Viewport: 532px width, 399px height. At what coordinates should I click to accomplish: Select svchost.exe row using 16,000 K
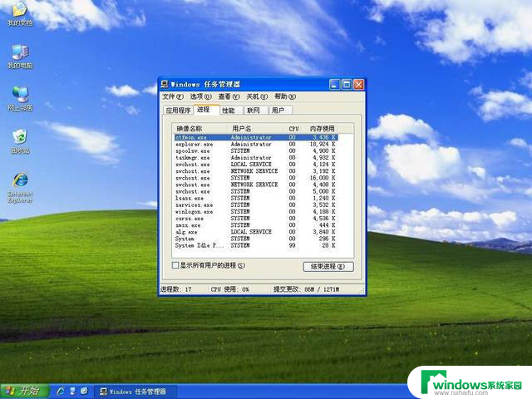pos(256,178)
